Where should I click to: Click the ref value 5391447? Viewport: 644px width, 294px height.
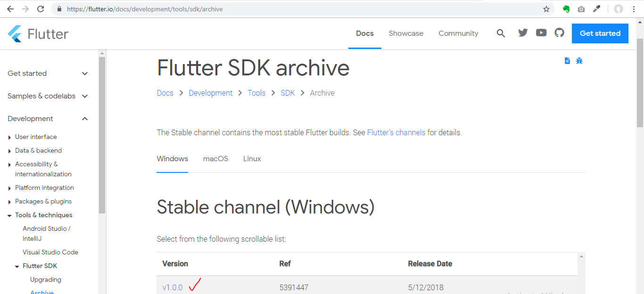click(x=294, y=287)
